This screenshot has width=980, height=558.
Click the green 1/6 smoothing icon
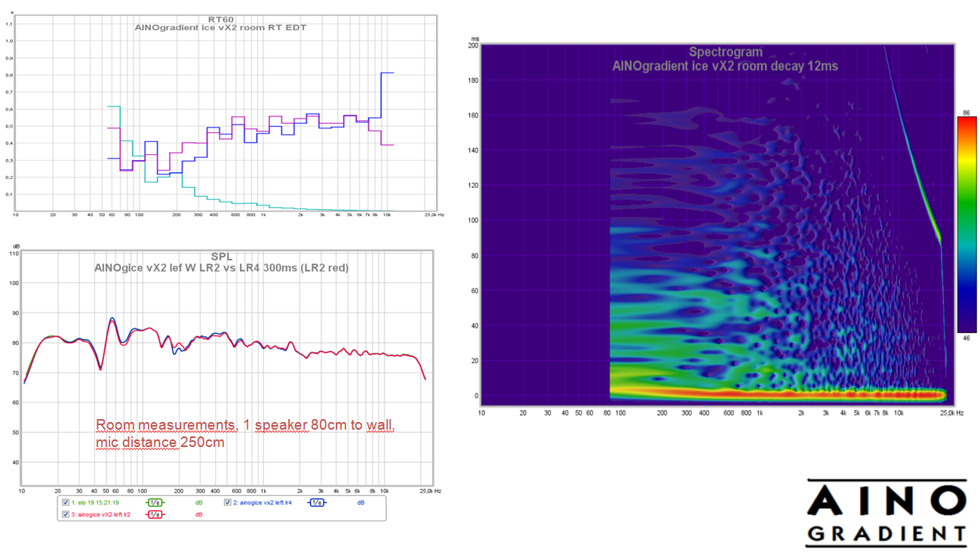(x=155, y=503)
